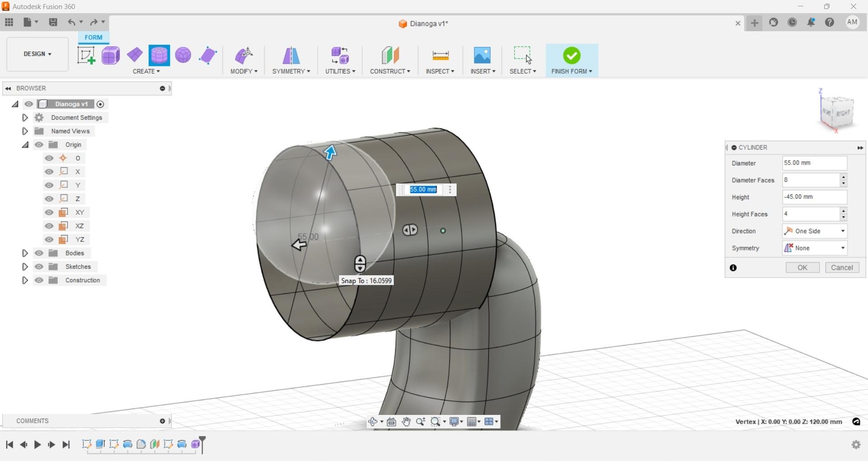Select the highlighted Cylinder tool
The image size is (868, 461).
(x=159, y=55)
